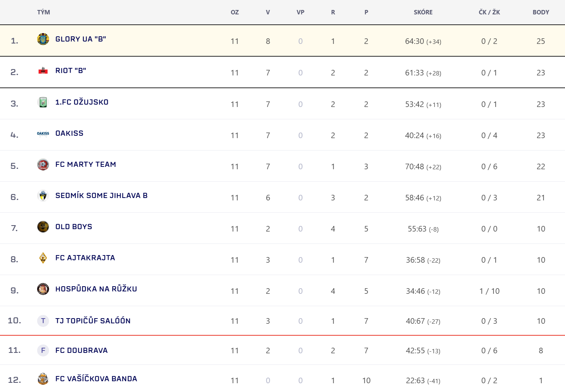Click the SKÓRE column header
The image size is (565, 392).
click(x=423, y=12)
